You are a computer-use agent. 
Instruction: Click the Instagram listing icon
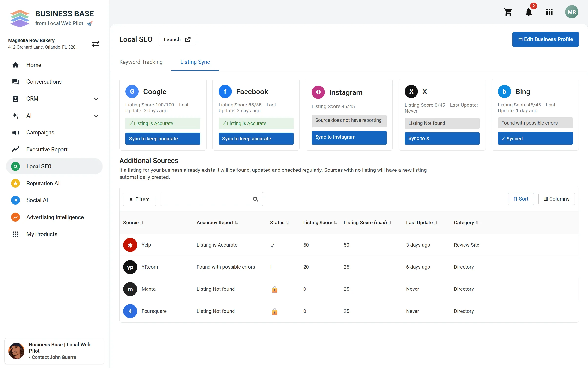click(x=318, y=92)
